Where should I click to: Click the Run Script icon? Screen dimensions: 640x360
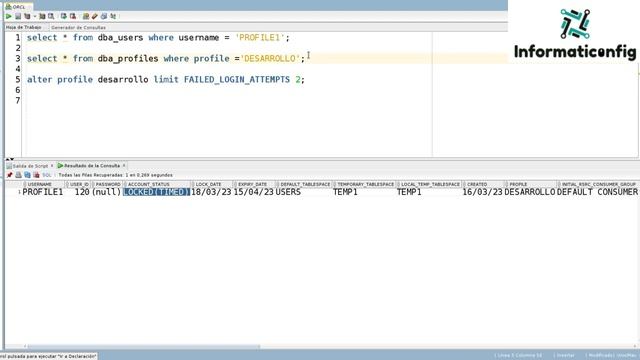point(18,16)
